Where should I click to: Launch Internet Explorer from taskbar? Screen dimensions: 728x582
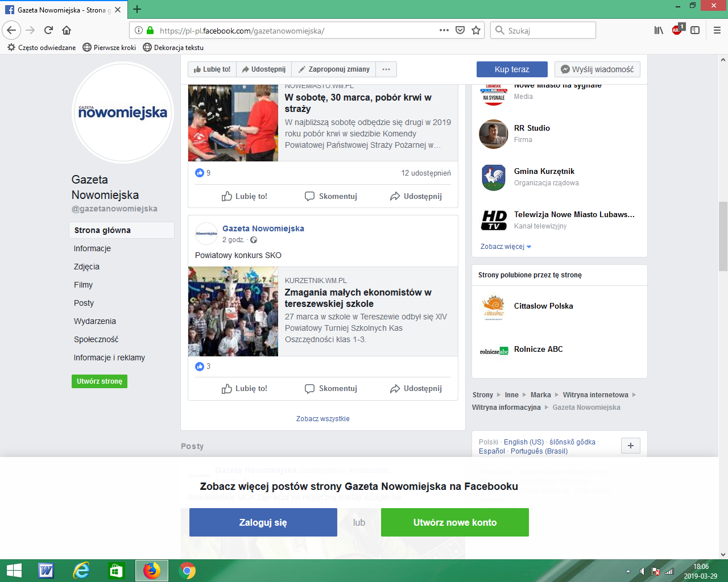(81, 571)
